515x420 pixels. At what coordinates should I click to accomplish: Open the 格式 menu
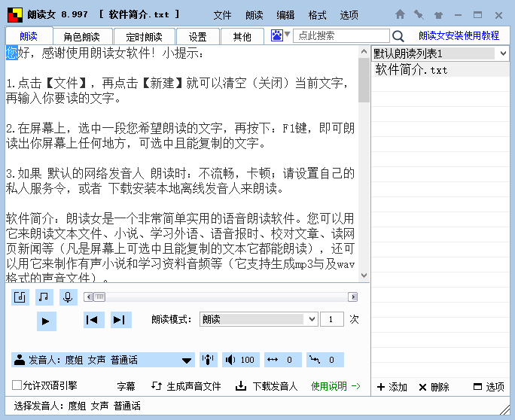(x=317, y=15)
